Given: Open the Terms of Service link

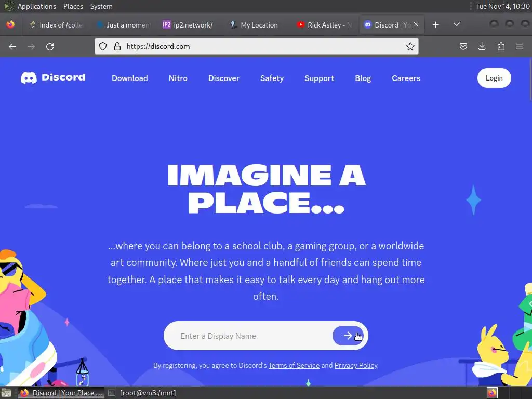Looking at the screenshot, I should [294, 365].
